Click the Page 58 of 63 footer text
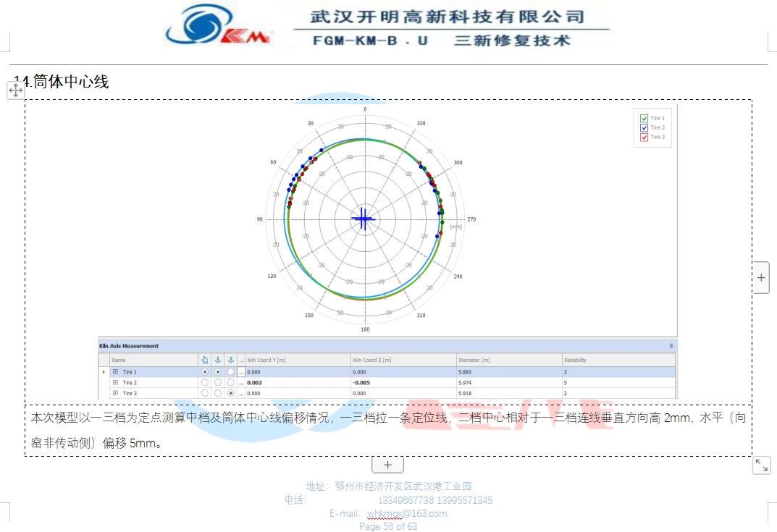This screenshot has width=777, height=532. coord(388,526)
